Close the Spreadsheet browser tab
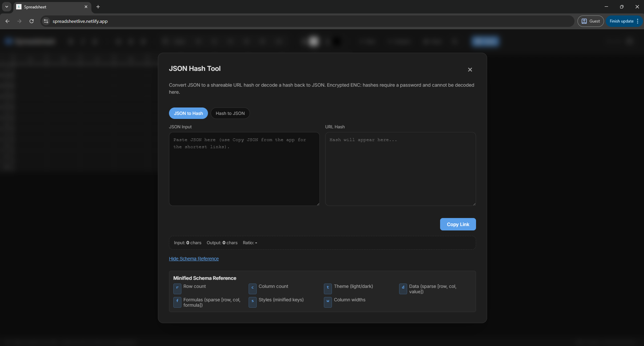The image size is (644, 346). [x=86, y=7]
